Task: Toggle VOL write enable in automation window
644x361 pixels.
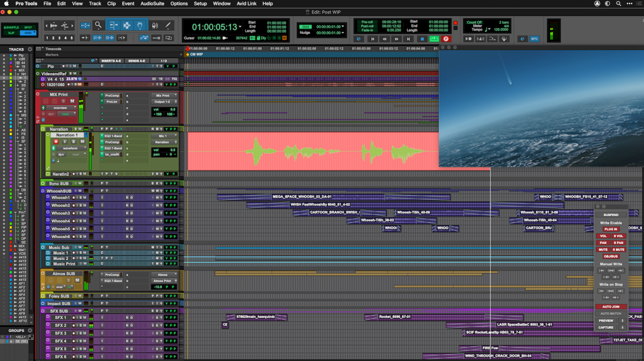Action: [x=603, y=236]
